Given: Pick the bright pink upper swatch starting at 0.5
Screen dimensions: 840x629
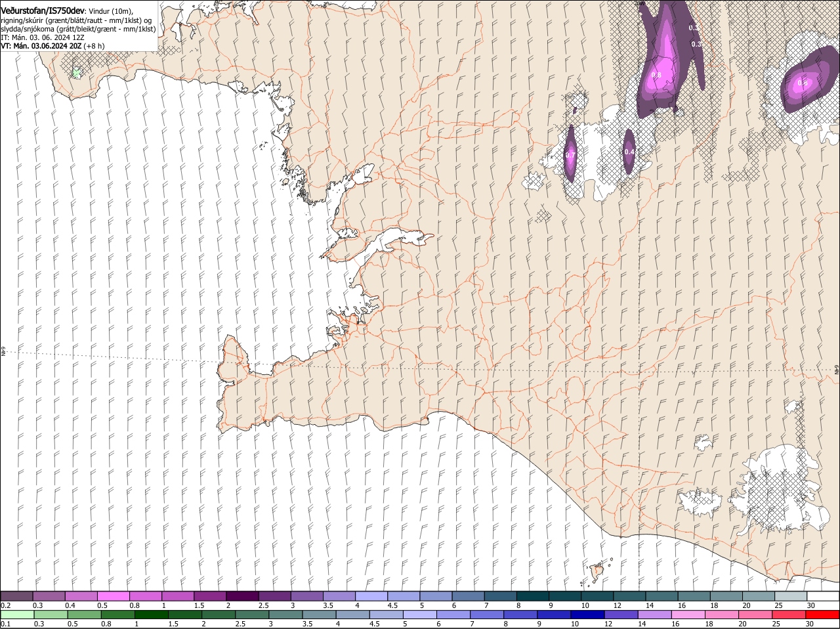Looking at the screenshot, I should 114,596.
